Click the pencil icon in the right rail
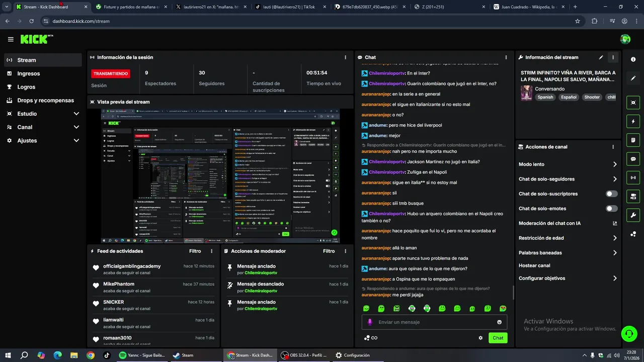 (633, 78)
